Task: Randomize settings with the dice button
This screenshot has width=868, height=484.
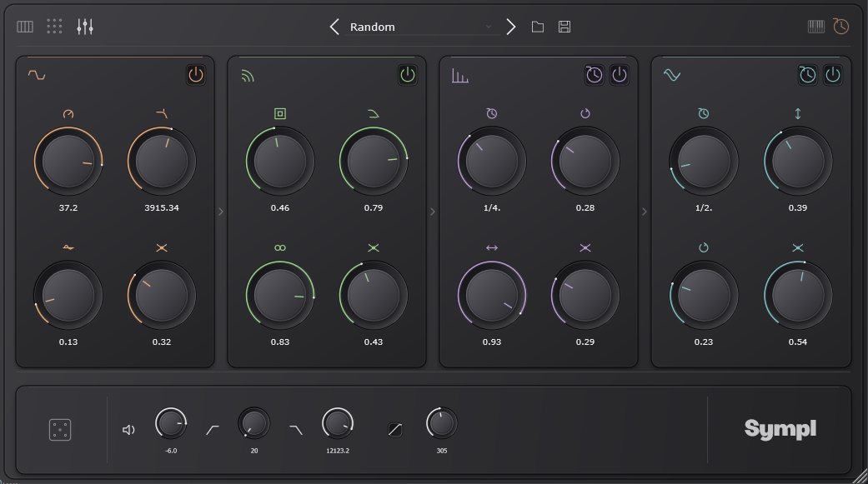Action: (60, 430)
